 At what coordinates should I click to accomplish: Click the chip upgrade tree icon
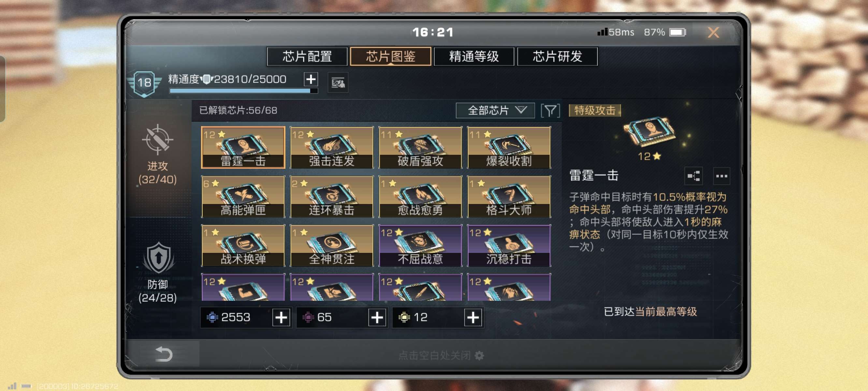coord(693,176)
